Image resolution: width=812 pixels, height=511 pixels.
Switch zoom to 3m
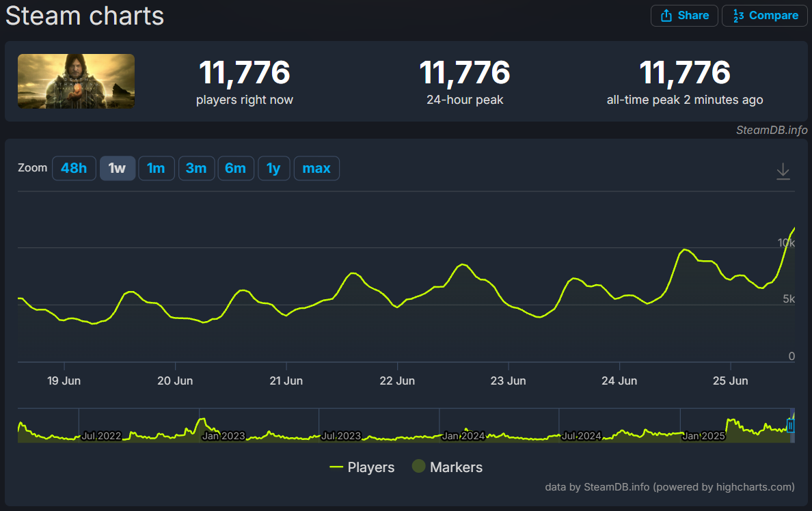pos(196,168)
